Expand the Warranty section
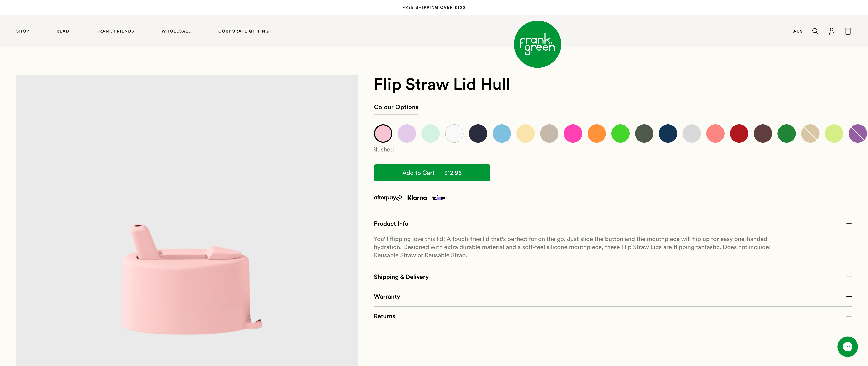The width and height of the screenshot is (868, 366). point(387,296)
